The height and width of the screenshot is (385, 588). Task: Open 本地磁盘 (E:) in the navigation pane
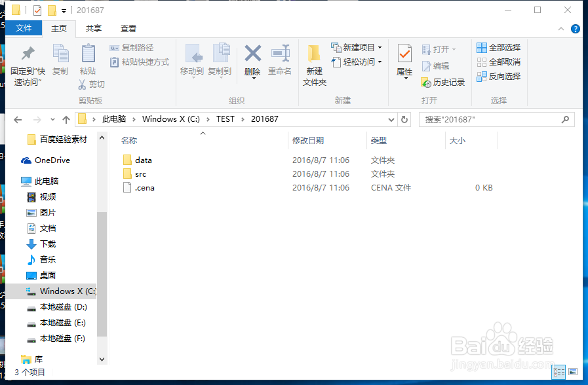tap(57, 323)
